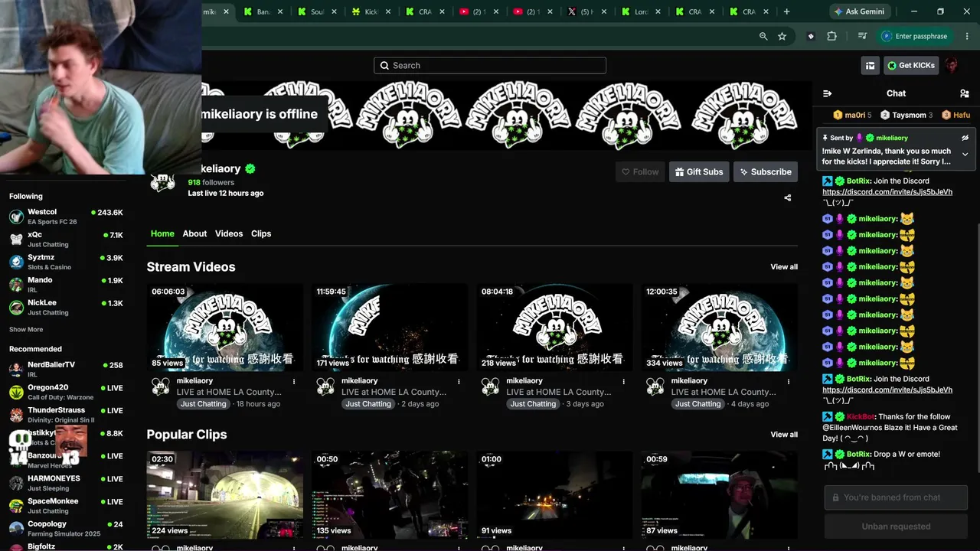The image size is (980, 551).
Task: Open the Videos tab
Action: [229, 233]
